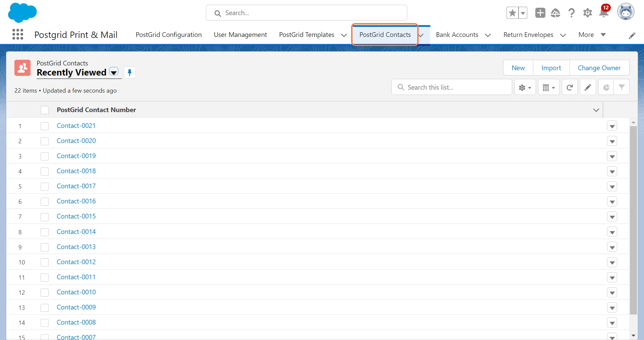Open Global Actions plus icon
644x340 pixels.
pyautogui.click(x=540, y=13)
